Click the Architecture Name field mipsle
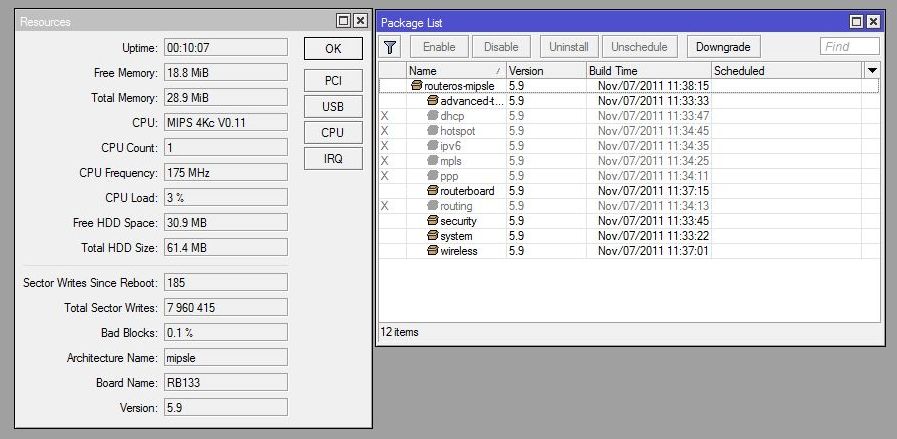This screenshot has width=897, height=439. 226,358
